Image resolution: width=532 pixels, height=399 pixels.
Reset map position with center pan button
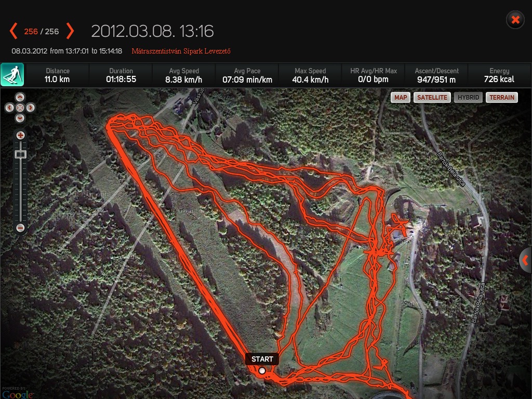click(x=20, y=108)
